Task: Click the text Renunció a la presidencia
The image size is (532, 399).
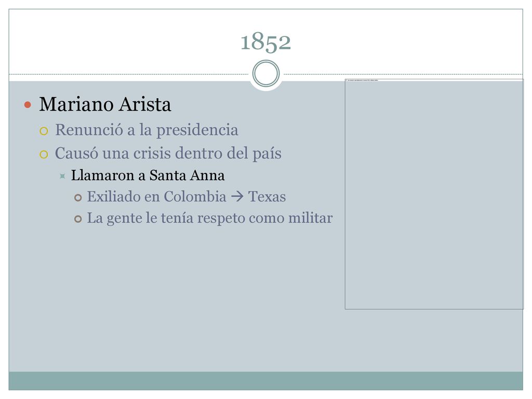Action: pos(147,130)
